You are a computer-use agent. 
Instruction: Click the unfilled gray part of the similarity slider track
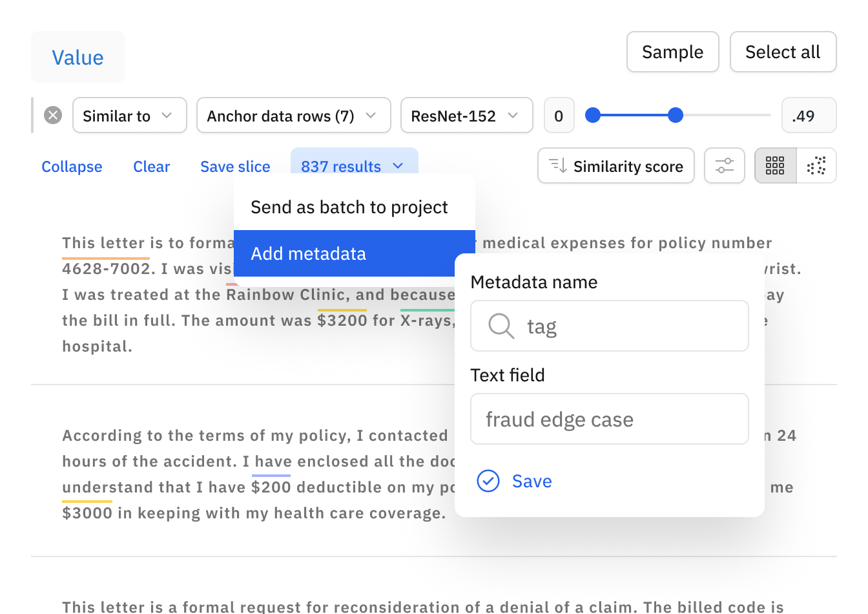[x=727, y=115]
